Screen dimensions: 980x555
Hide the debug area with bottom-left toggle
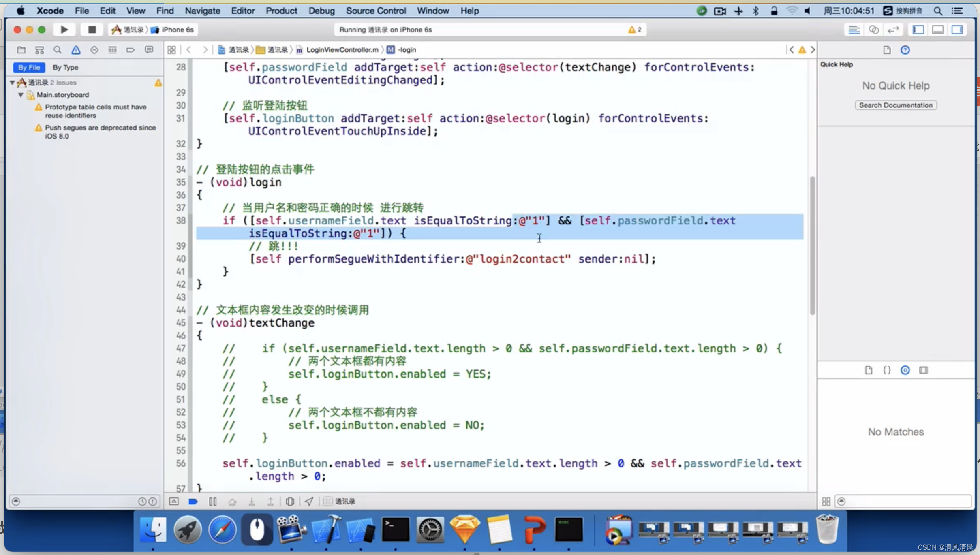[174, 502]
